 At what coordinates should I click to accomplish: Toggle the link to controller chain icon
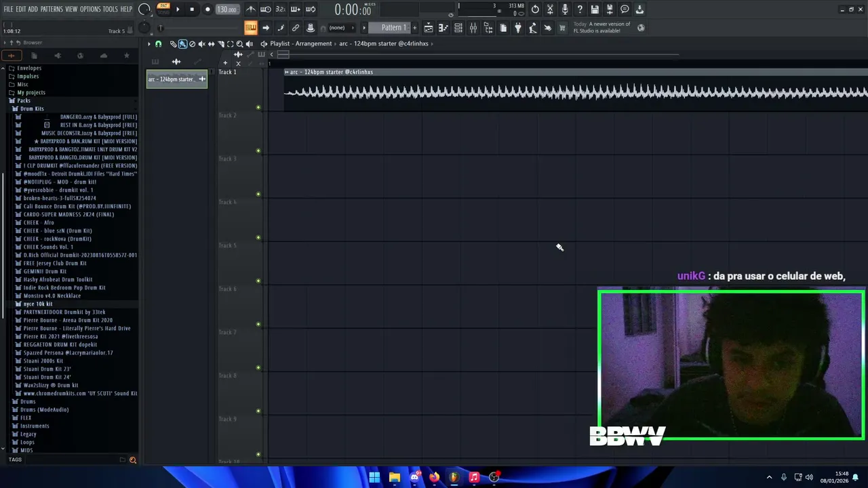296,28
